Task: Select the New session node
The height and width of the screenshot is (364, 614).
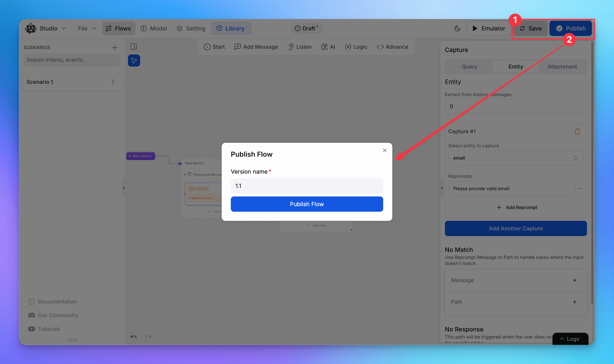Action: (141, 156)
